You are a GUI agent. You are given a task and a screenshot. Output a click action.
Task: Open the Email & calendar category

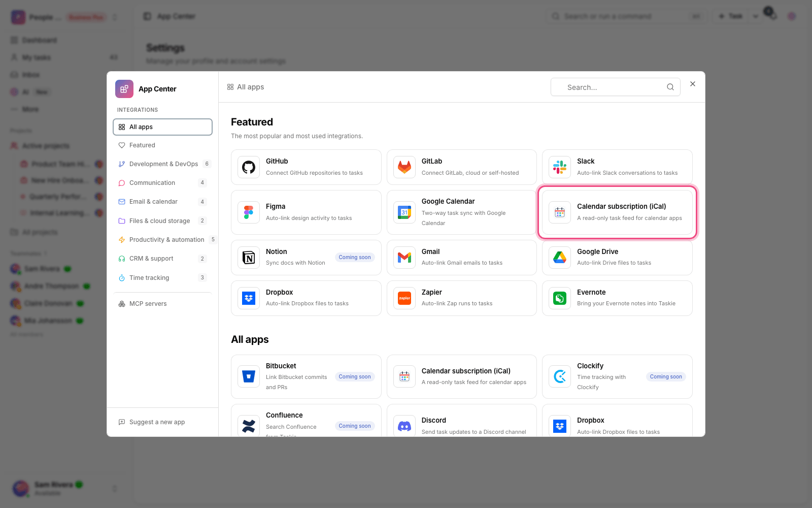point(162,202)
